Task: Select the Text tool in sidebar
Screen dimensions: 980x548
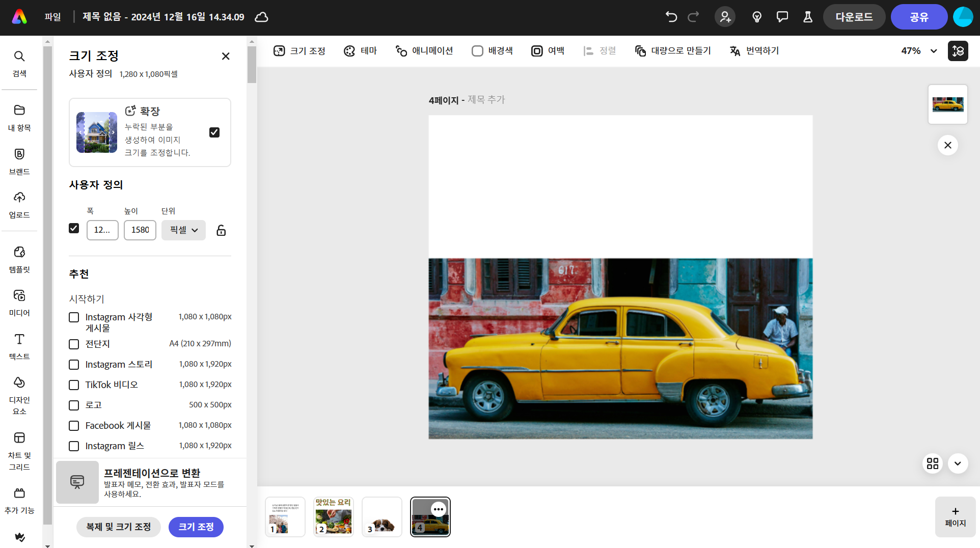Action: pos(19,346)
